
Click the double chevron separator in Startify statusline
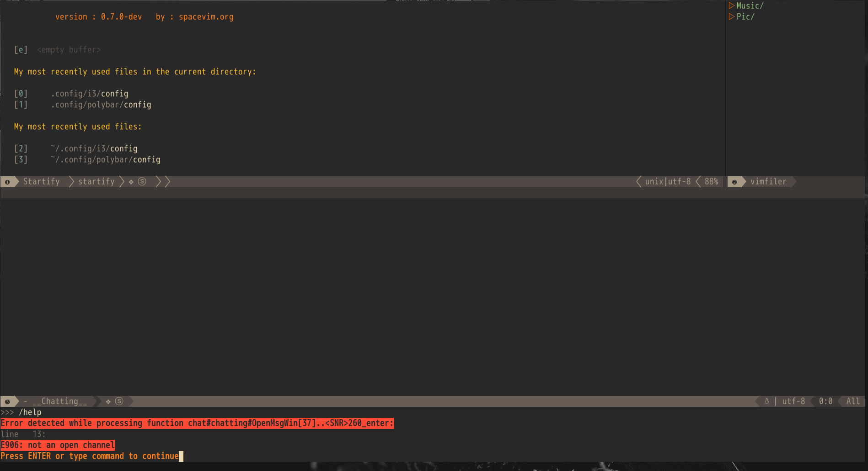pos(163,182)
